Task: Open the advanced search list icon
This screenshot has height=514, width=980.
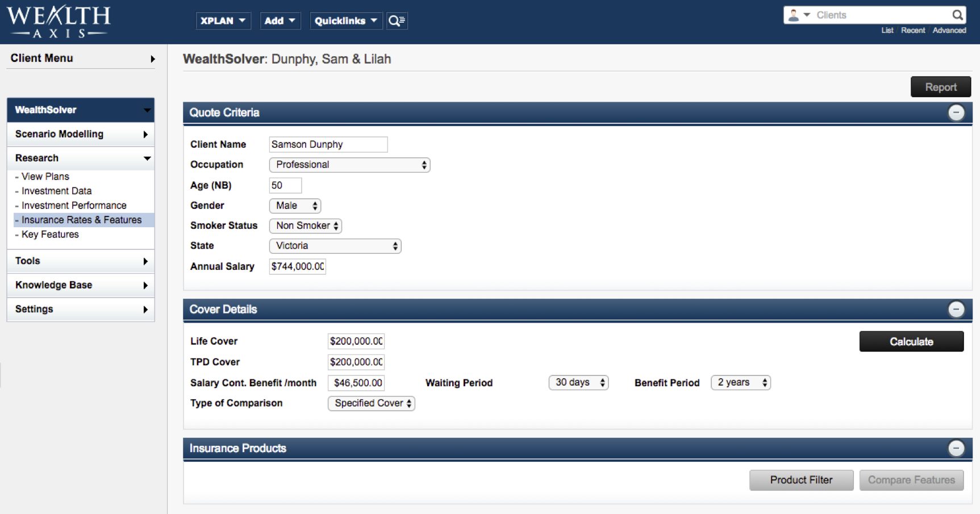Action: [x=397, y=21]
